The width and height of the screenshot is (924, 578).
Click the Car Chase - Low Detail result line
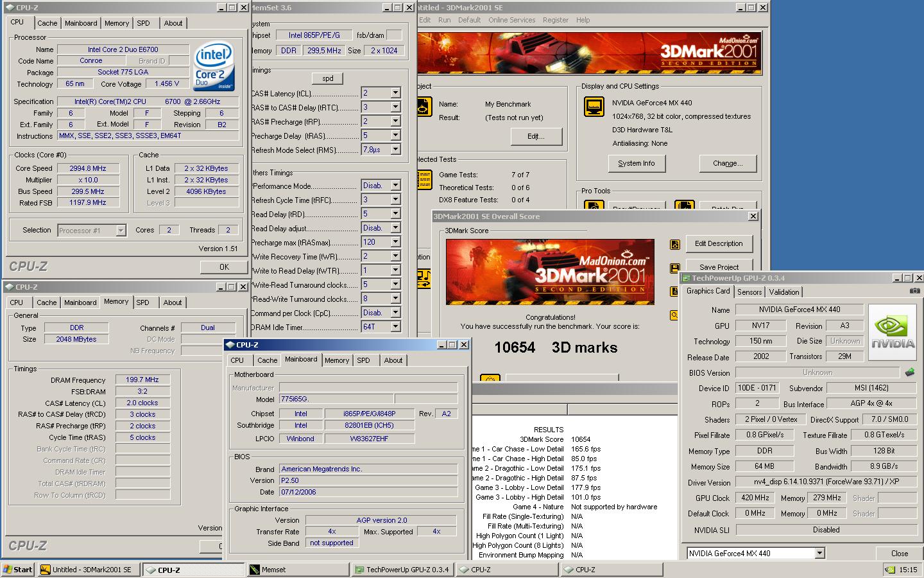click(536, 449)
